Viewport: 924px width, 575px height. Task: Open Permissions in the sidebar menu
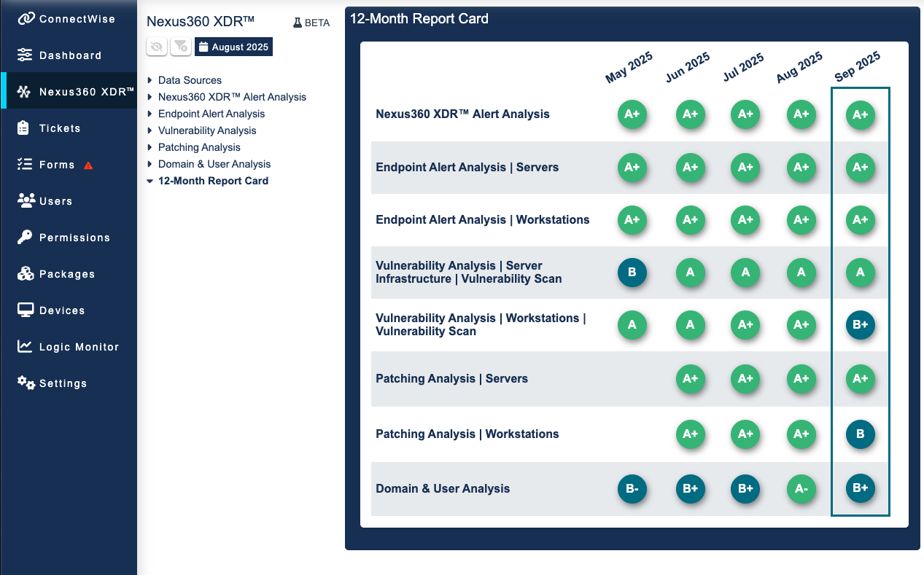pyautogui.click(x=69, y=237)
